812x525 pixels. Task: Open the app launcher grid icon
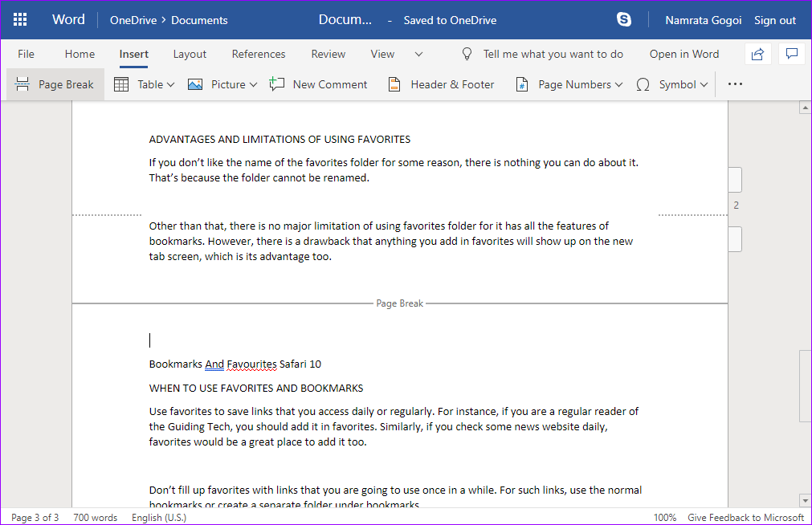tap(20, 20)
